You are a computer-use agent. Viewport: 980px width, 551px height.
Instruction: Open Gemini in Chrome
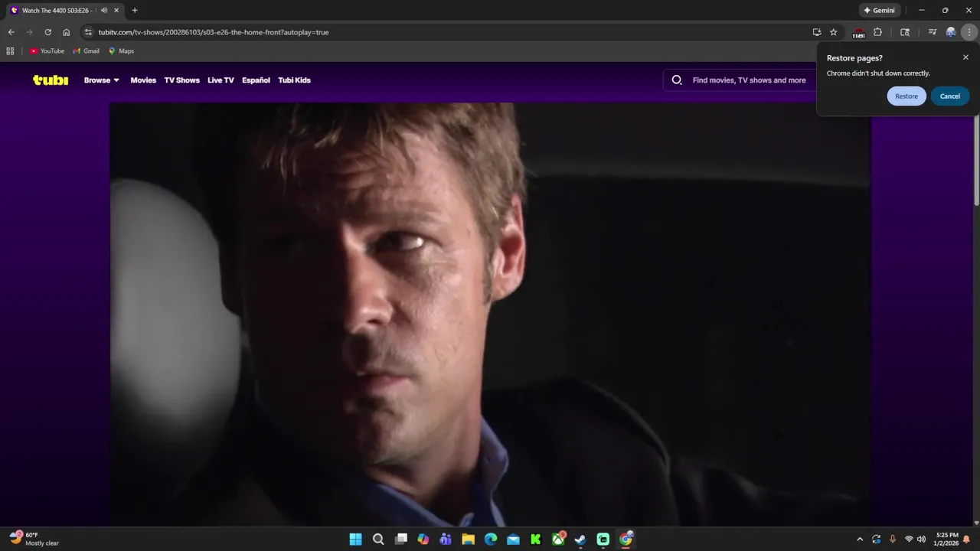click(x=879, y=11)
